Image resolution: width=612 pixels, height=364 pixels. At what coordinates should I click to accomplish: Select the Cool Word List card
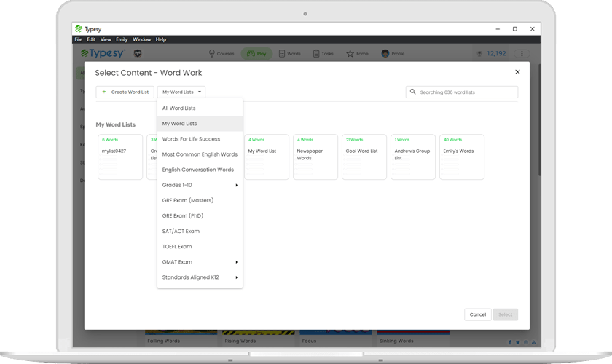(x=364, y=157)
